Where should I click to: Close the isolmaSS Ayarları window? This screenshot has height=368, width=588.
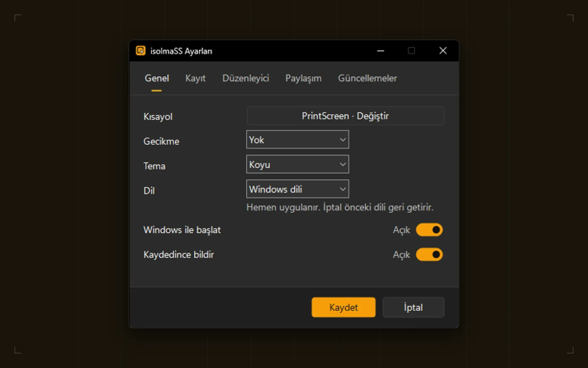tap(443, 51)
